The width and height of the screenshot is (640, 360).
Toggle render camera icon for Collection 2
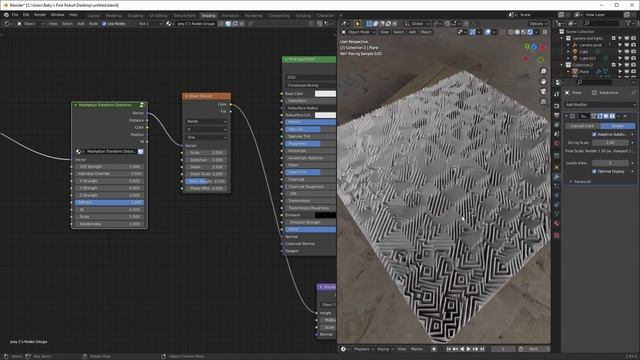[x=633, y=65]
